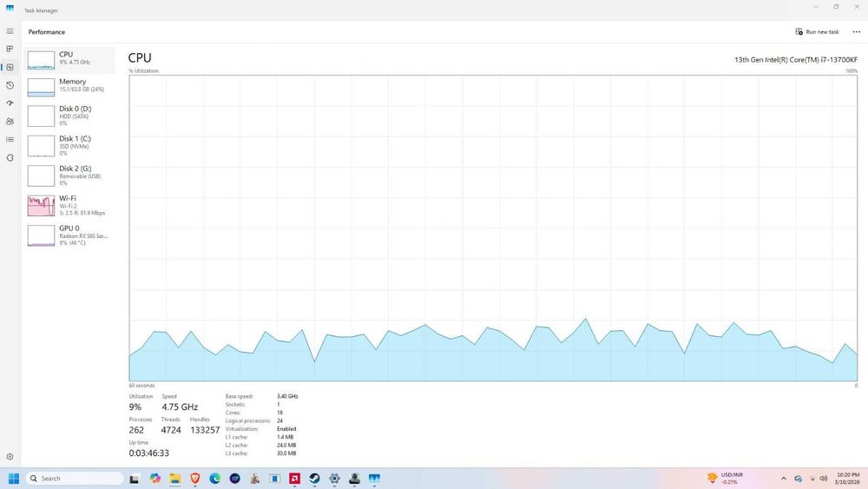Select CPU in the performance list
868x489 pixels.
[69, 60]
